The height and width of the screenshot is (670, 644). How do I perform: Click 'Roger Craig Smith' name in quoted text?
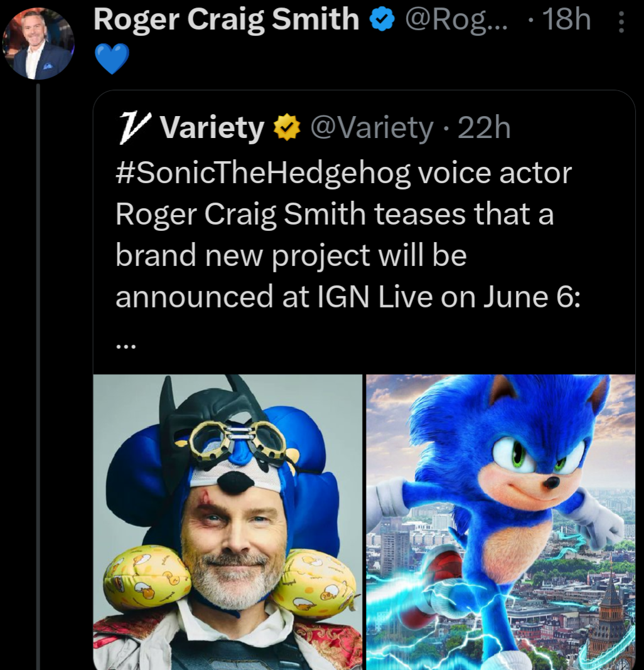click(x=241, y=214)
